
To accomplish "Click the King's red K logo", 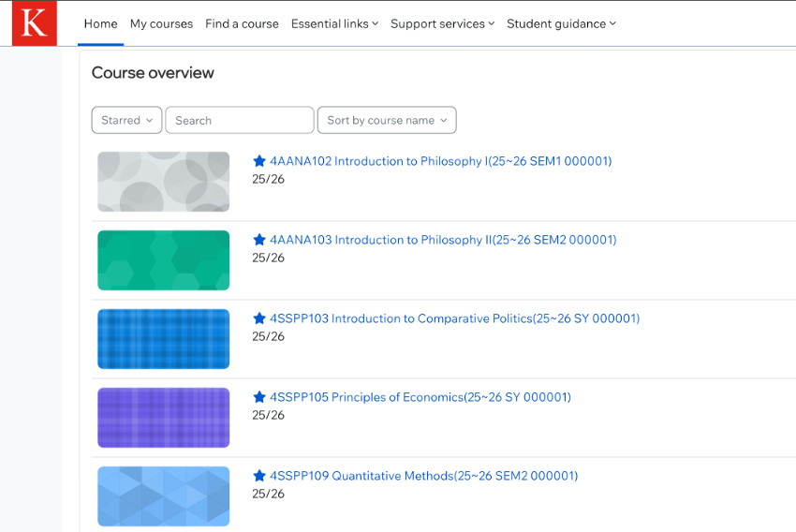I will point(35,23).
